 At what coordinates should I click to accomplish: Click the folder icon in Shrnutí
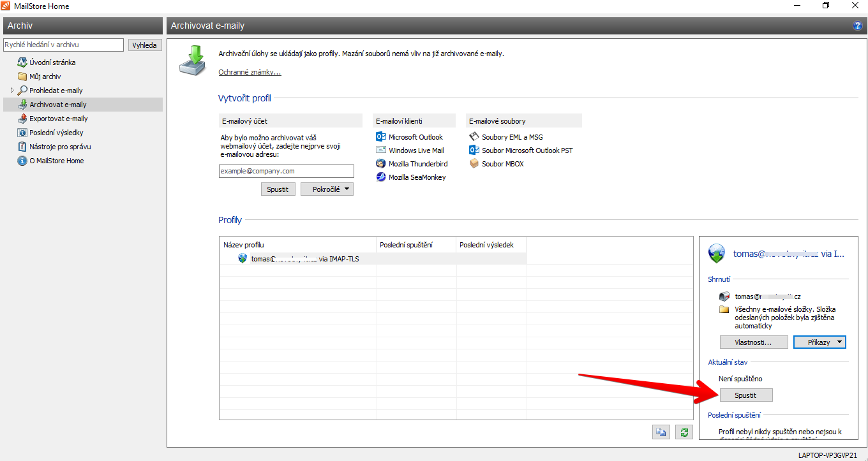[x=724, y=309]
